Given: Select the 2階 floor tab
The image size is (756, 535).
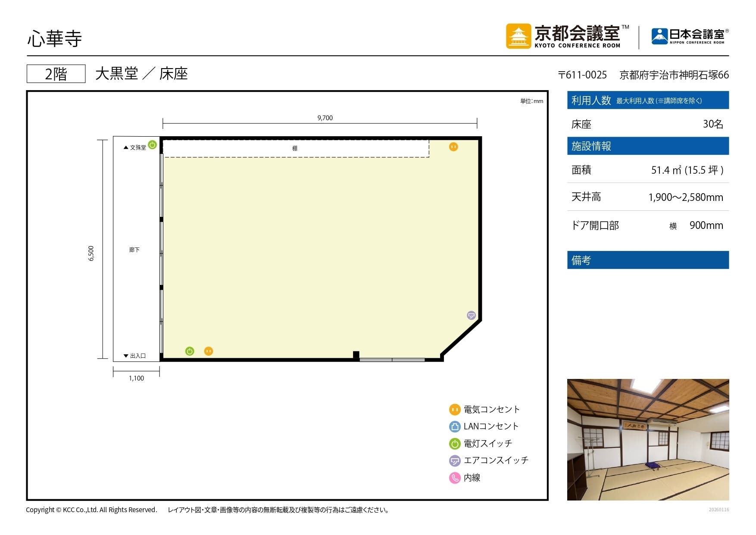Looking at the screenshot, I should click(x=56, y=74).
